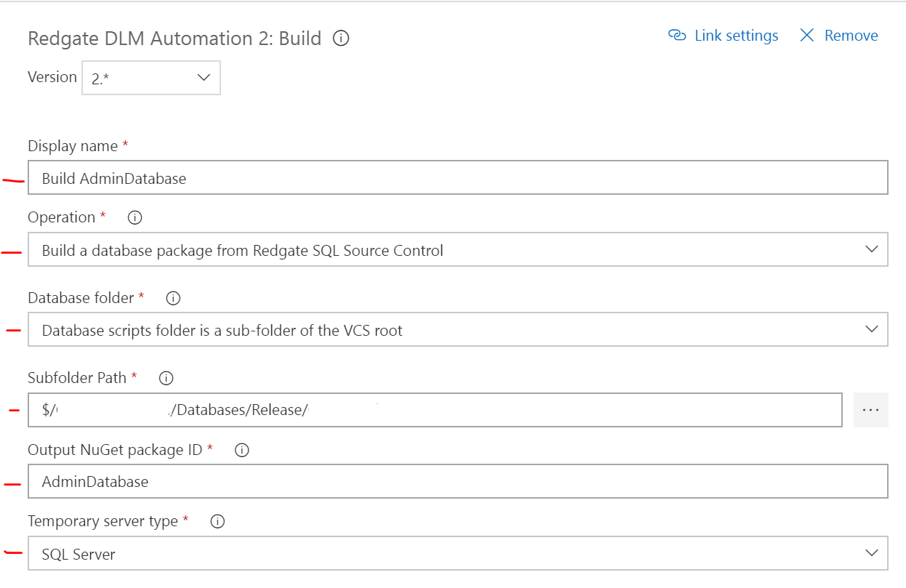Click the X icon beside Remove
The image size is (906, 588).
point(807,36)
